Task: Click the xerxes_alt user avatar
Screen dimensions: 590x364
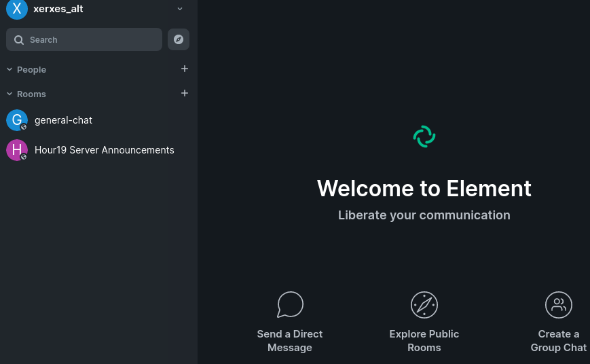Action: [x=16, y=9]
